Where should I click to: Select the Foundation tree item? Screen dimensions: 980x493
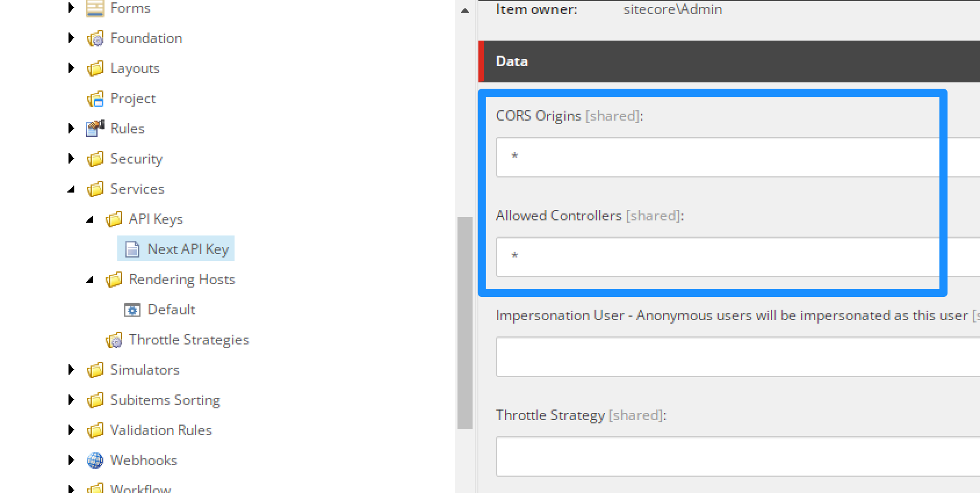coord(146,38)
